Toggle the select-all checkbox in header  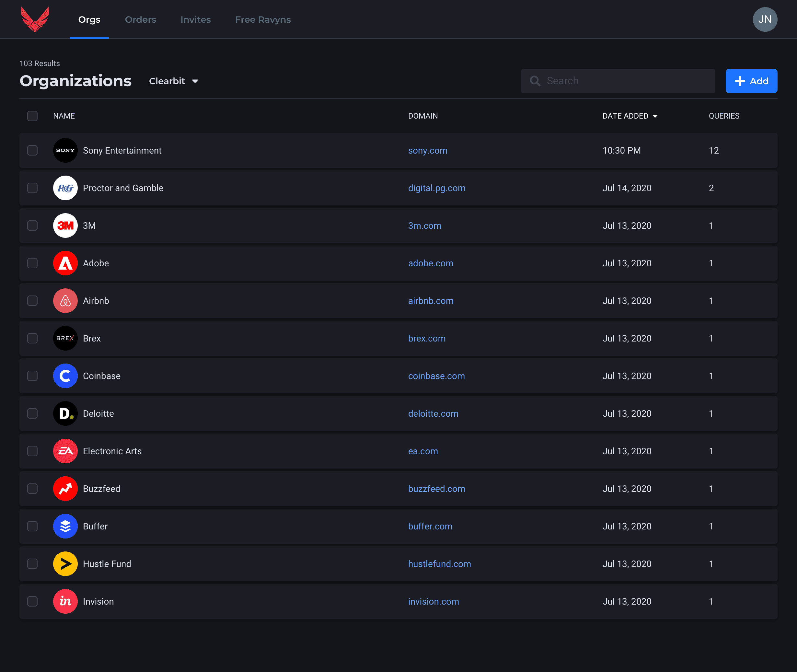(x=32, y=116)
